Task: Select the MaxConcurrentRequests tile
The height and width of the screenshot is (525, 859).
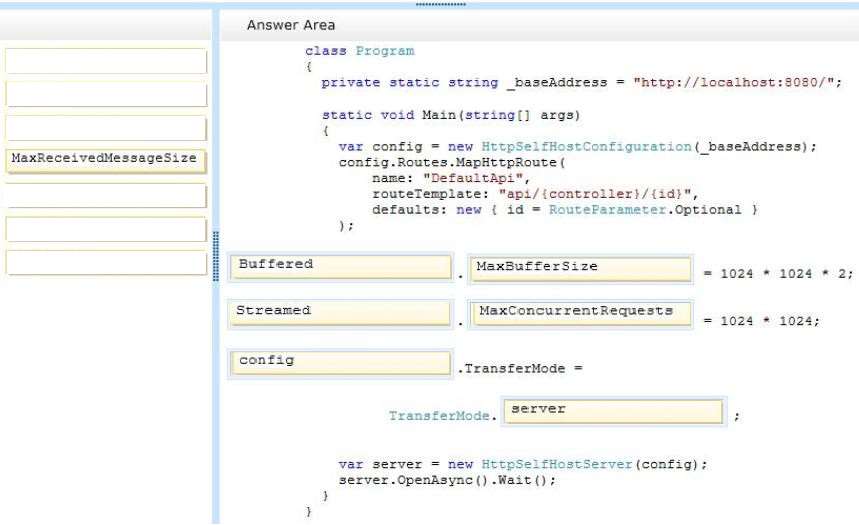Action: (581, 315)
